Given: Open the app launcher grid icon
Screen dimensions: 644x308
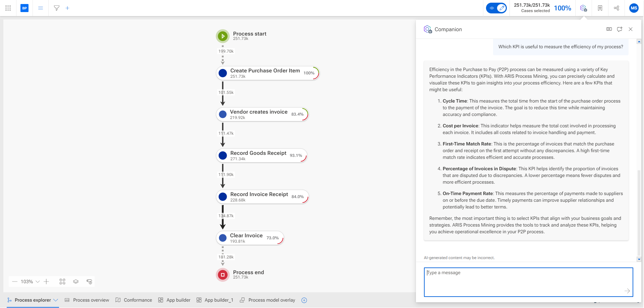Looking at the screenshot, I should pos(8,8).
